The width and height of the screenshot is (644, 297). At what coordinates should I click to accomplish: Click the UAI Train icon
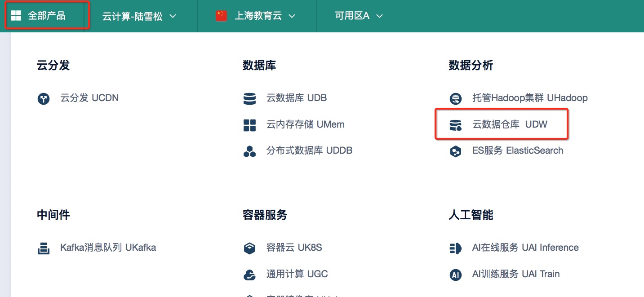[456, 275]
